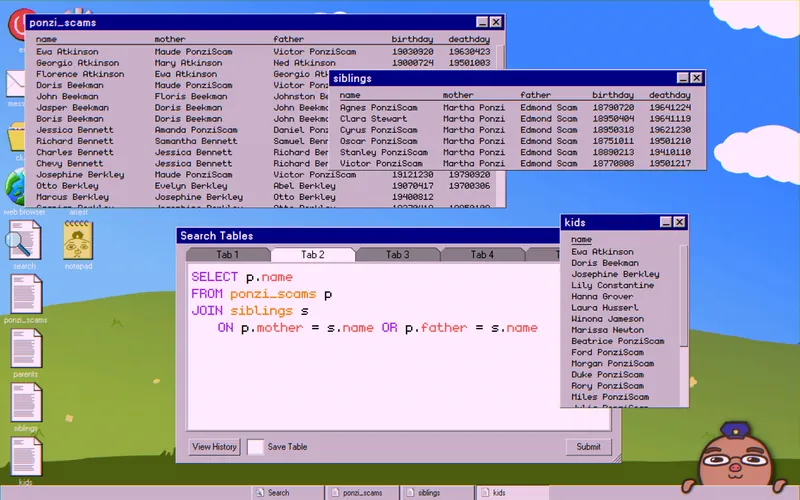Open the web browser globe icon
Screen dimensions: 800x500
(x=15, y=187)
